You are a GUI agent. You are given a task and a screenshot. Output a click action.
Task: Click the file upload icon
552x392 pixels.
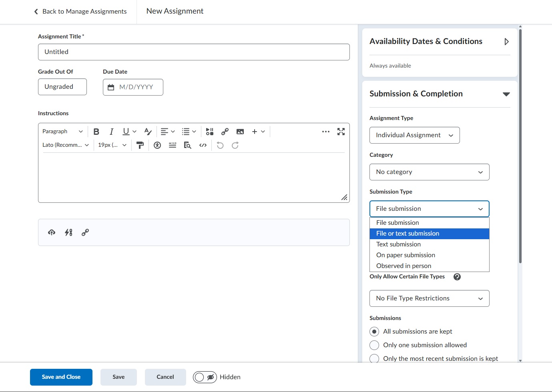[52, 232]
